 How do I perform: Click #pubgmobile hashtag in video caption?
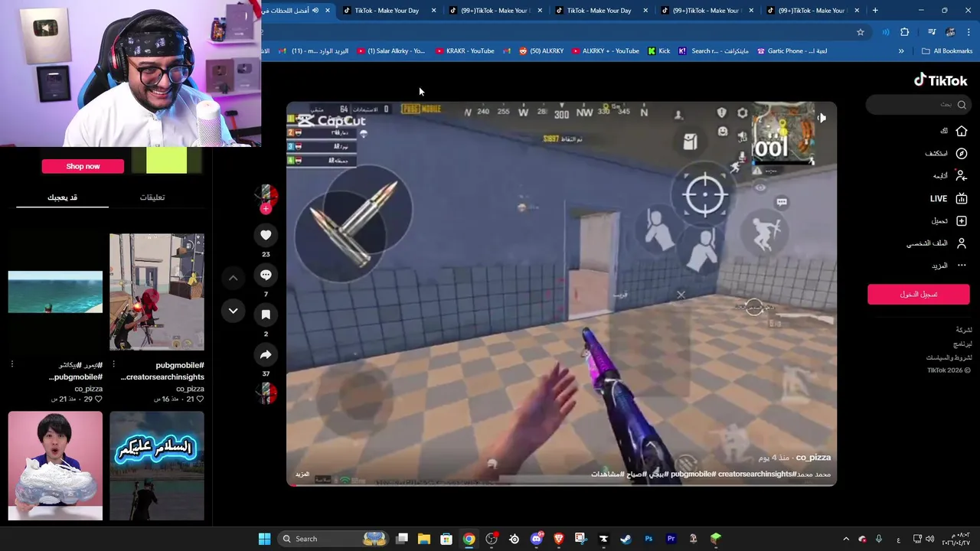(694, 474)
